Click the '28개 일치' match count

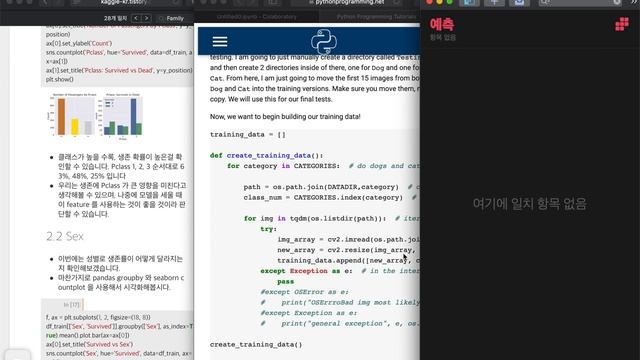pyautogui.click(x=116, y=18)
